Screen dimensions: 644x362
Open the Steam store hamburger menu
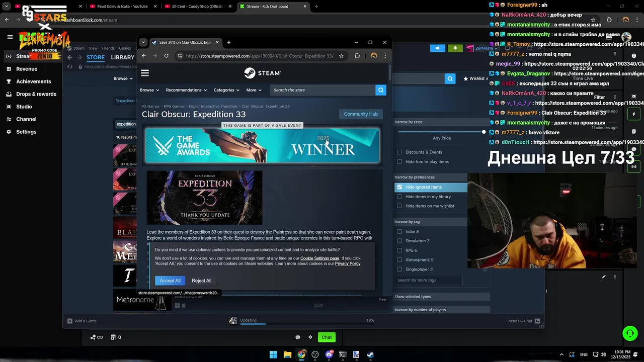(x=145, y=73)
